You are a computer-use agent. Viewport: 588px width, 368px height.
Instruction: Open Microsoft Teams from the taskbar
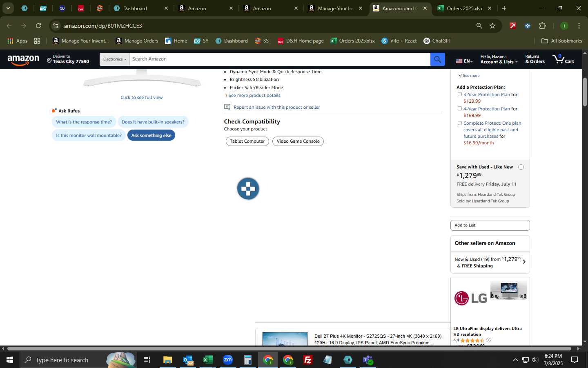[x=368, y=360]
